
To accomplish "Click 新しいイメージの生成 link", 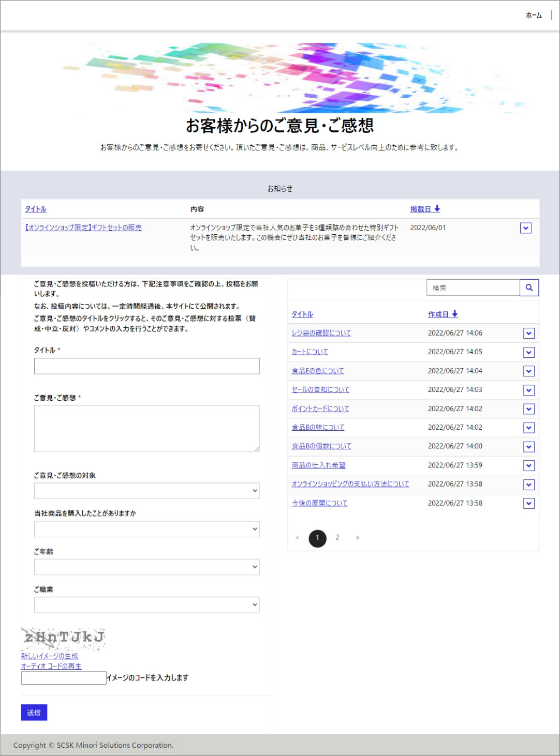I will 50,656.
